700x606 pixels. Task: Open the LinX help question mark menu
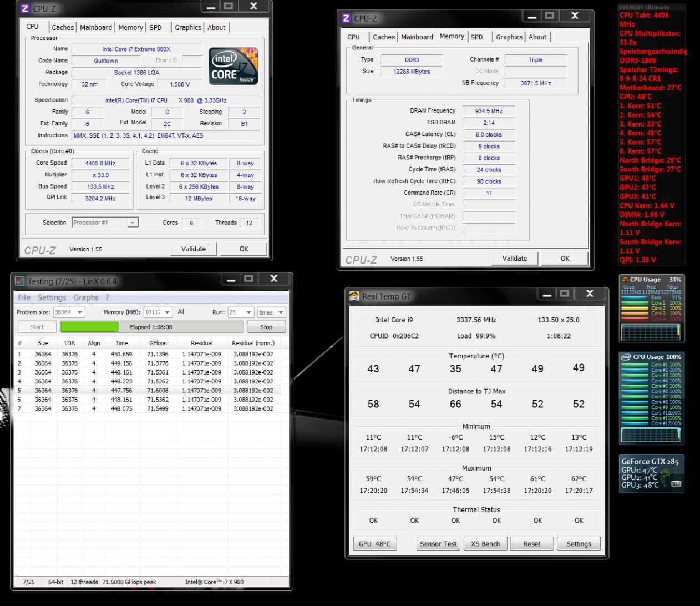click(x=108, y=297)
